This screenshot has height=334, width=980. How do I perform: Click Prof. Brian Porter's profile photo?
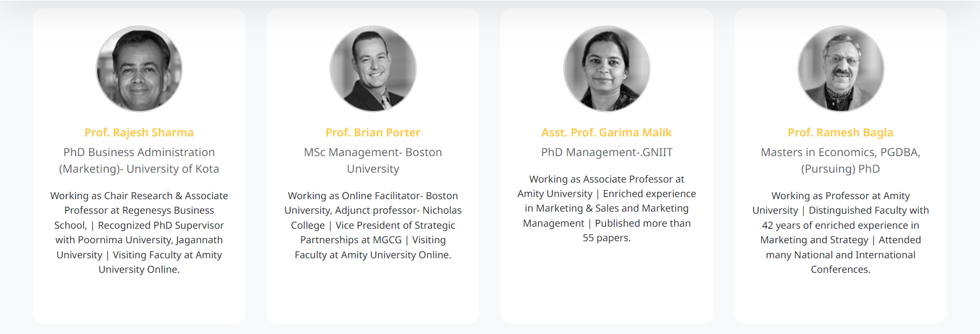point(373,68)
